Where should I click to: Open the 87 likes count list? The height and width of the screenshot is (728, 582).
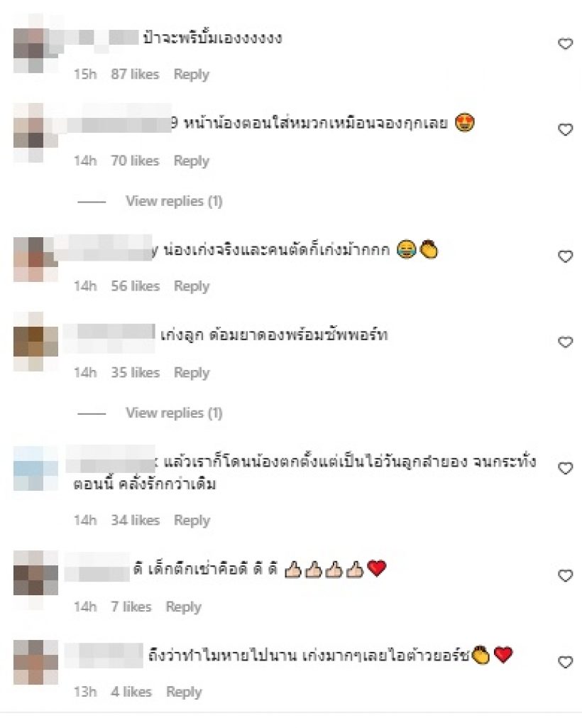coord(135,75)
